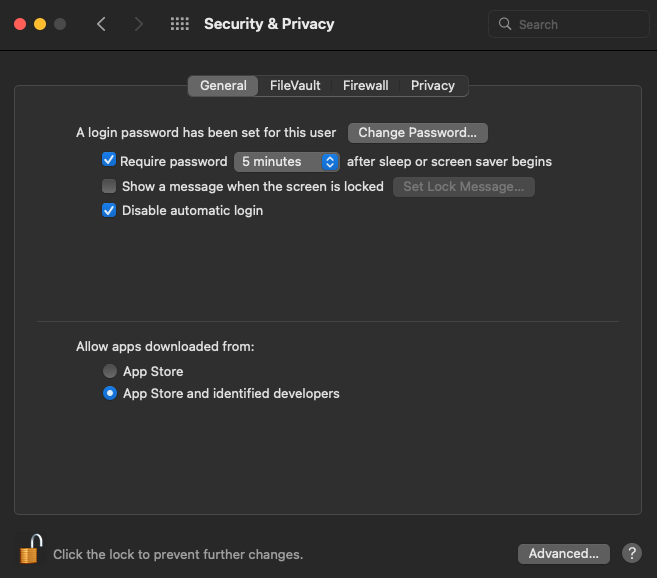Select the App Store only radio button
The height and width of the screenshot is (578, 657).
(x=110, y=371)
